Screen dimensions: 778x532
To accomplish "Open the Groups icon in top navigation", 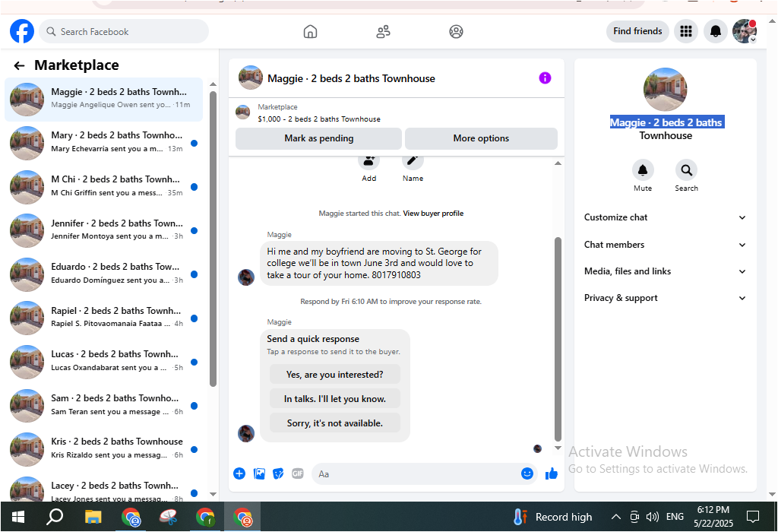I will click(456, 32).
